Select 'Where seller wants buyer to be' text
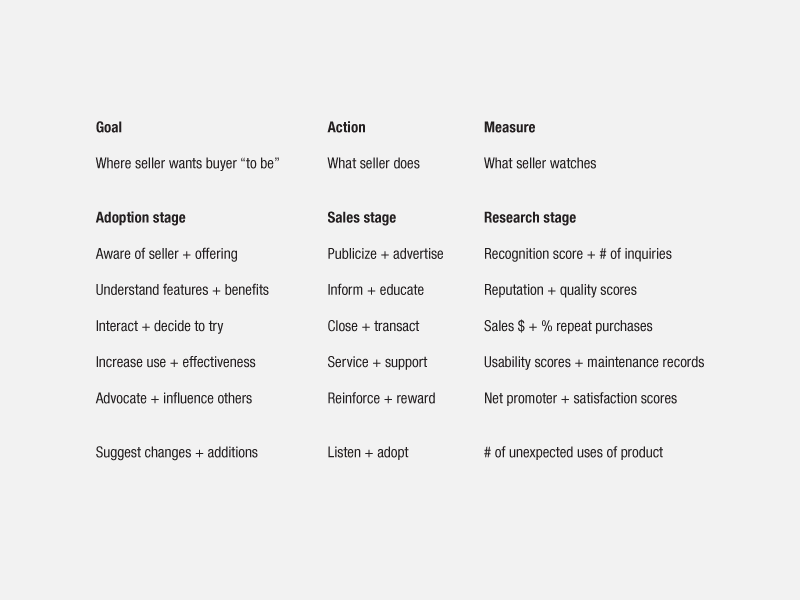The height and width of the screenshot is (600, 800). (x=187, y=163)
